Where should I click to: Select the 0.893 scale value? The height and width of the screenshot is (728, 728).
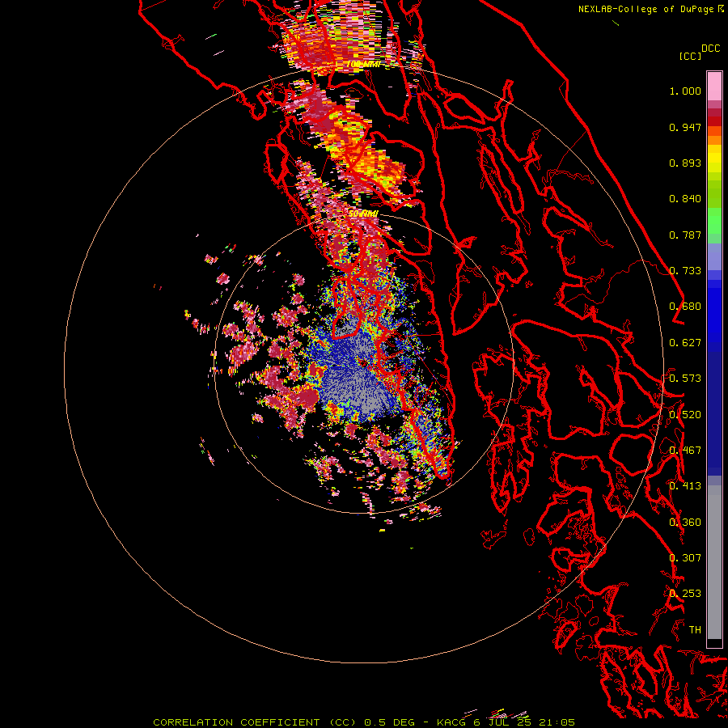(685, 163)
